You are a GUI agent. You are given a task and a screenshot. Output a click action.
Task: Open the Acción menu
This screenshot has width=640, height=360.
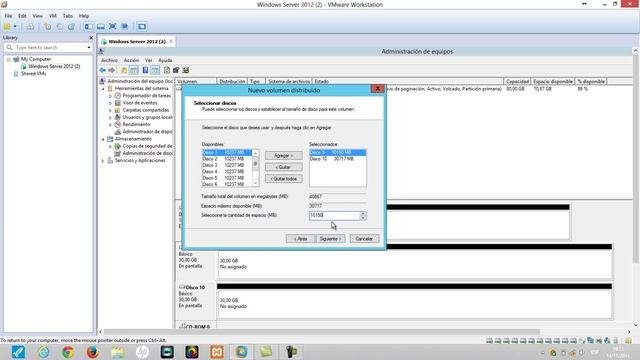[x=131, y=60]
